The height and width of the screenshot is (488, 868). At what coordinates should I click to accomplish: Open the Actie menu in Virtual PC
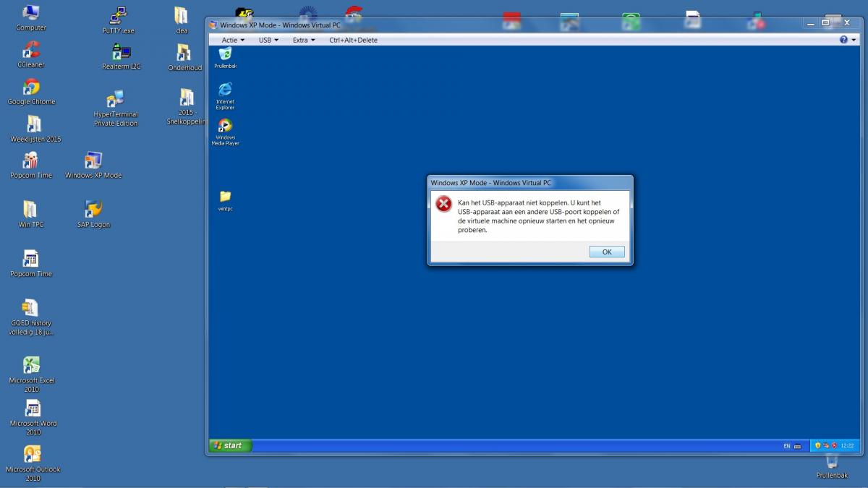[233, 40]
